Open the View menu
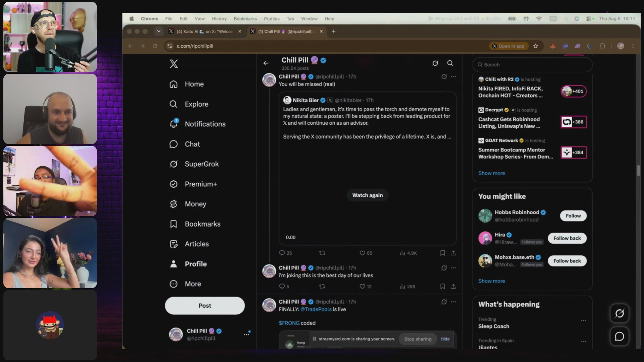The height and width of the screenshot is (362, 644). (x=200, y=19)
